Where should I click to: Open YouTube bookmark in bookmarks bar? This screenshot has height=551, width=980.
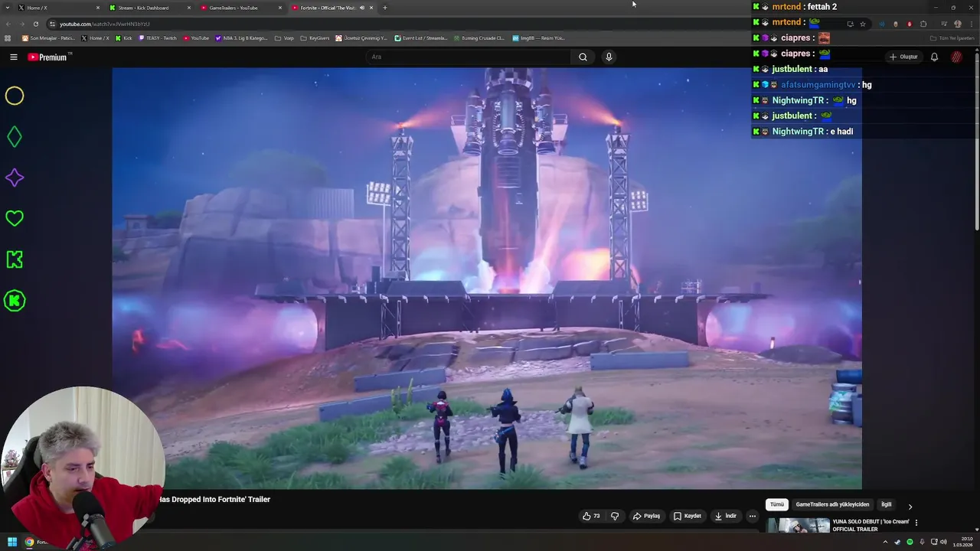[x=196, y=37]
